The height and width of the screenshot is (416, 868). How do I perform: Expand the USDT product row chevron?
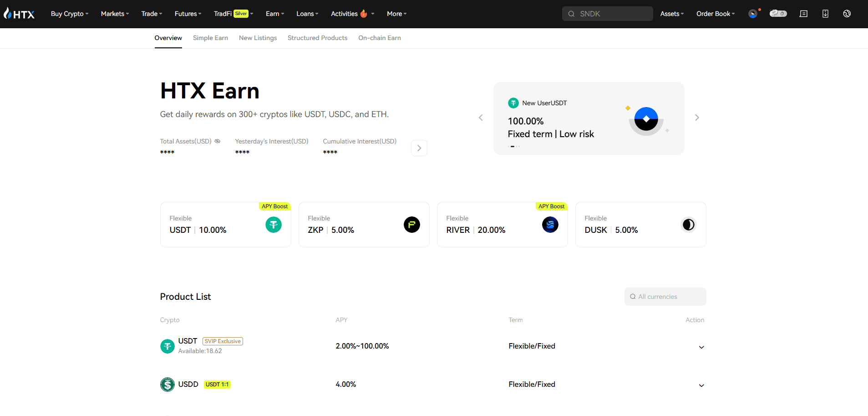pos(701,347)
